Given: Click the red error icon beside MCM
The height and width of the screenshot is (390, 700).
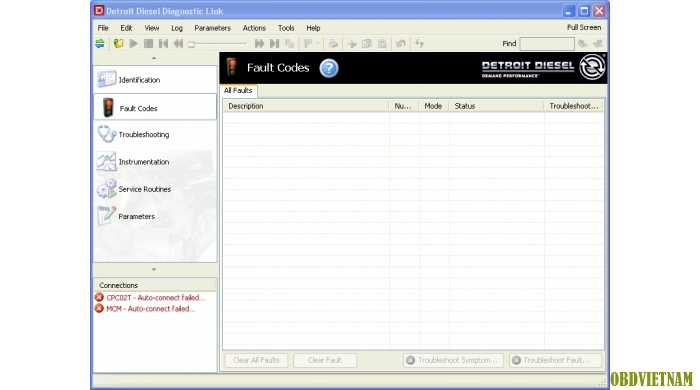Looking at the screenshot, I should click(99, 308).
